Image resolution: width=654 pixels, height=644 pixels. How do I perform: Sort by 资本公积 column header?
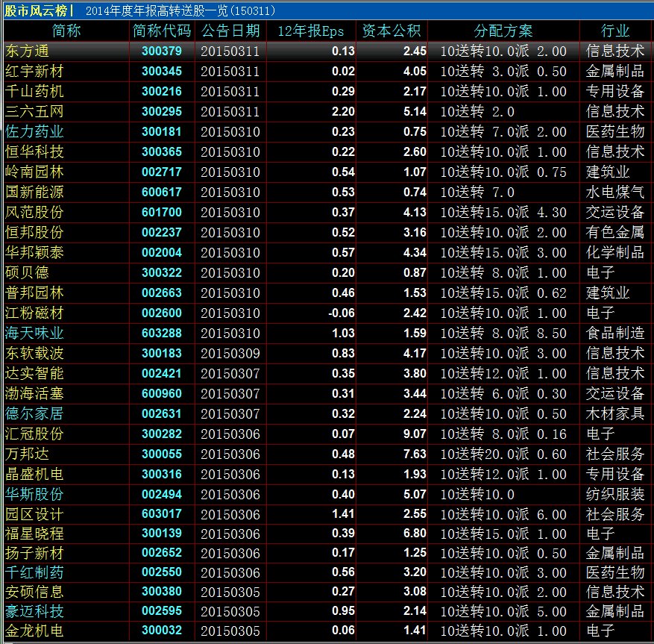(392, 31)
